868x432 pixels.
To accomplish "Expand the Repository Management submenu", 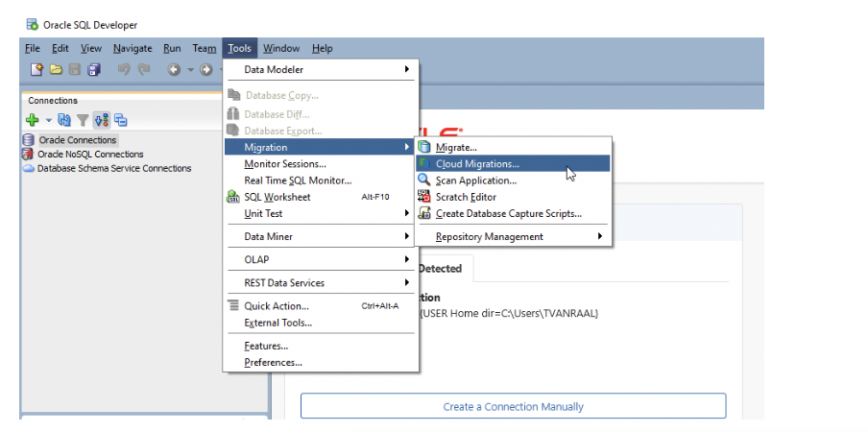I will click(x=513, y=236).
